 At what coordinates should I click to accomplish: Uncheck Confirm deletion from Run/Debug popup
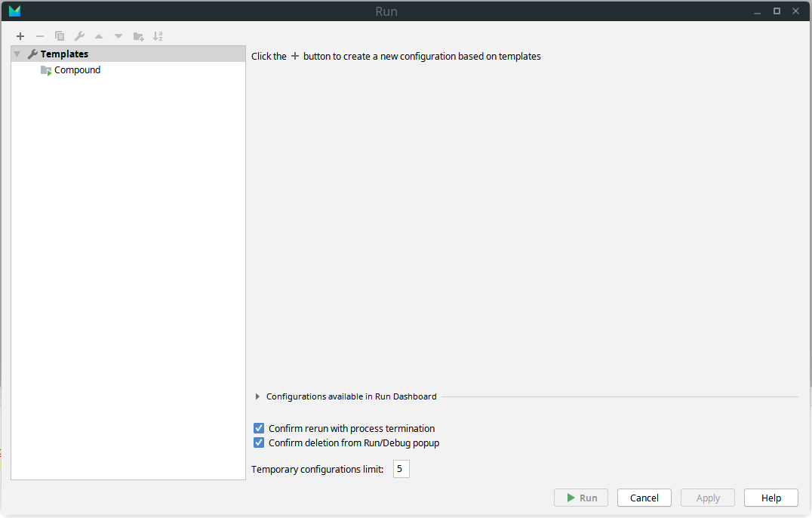(x=259, y=443)
